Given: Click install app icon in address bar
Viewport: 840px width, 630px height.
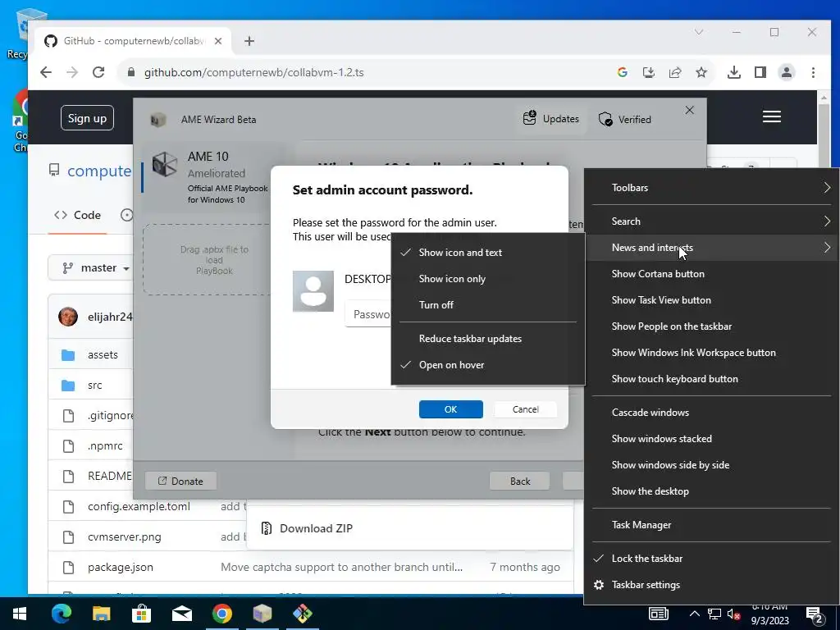Looking at the screenshot, I should (x=649, y=72).
